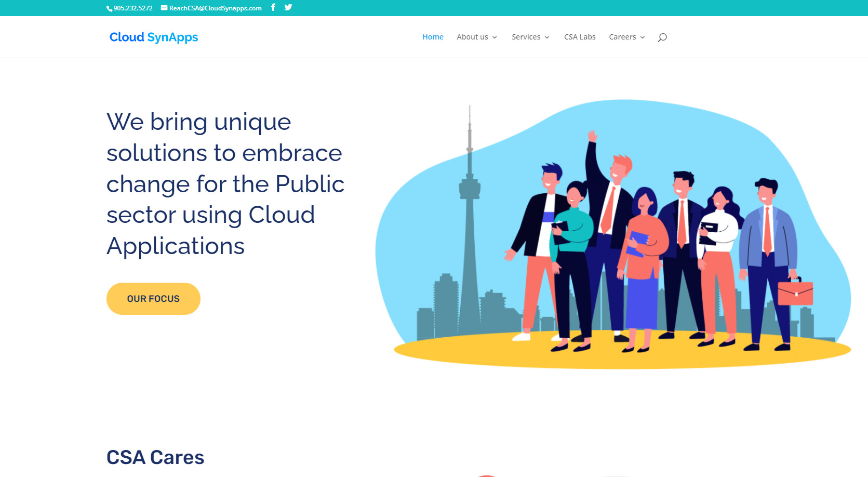Click the OUR FOCUS button
The width and height of the screenshot is (868, 477).
tap(153, 298)
